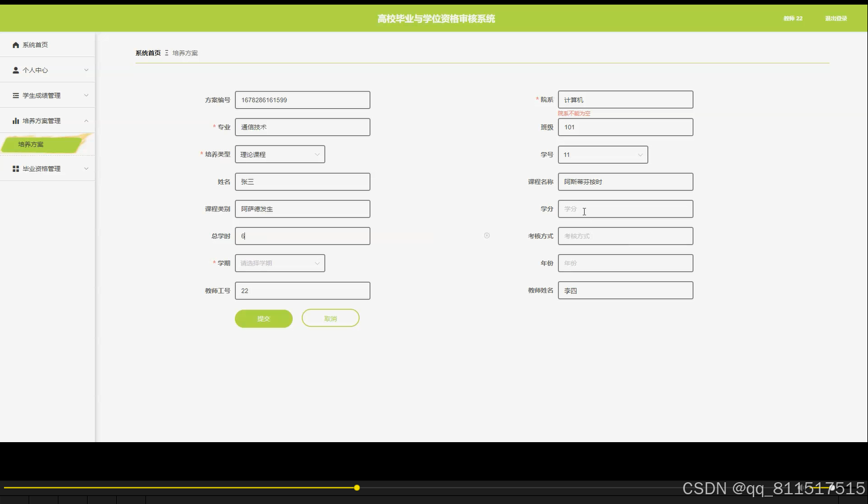Click 退出登录 in the header
Image resolution: width=868 pixels, height=504 pixels.
pyautogui.click(x=836, y=18)
